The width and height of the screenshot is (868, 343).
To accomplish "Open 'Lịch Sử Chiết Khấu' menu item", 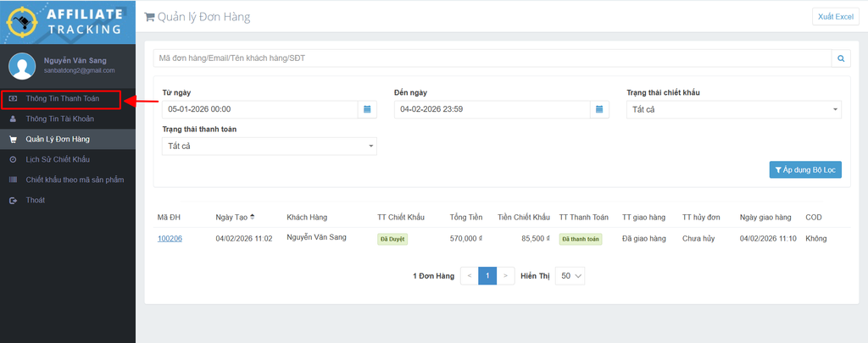I will coord(58,159).
